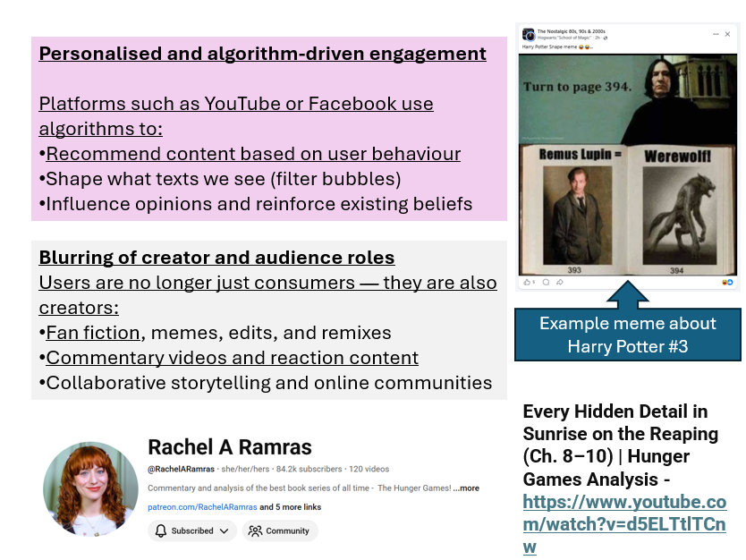The height and width of the screenshot is (560, 746).
Task: Open the Community button
Action: coord(280,530)
